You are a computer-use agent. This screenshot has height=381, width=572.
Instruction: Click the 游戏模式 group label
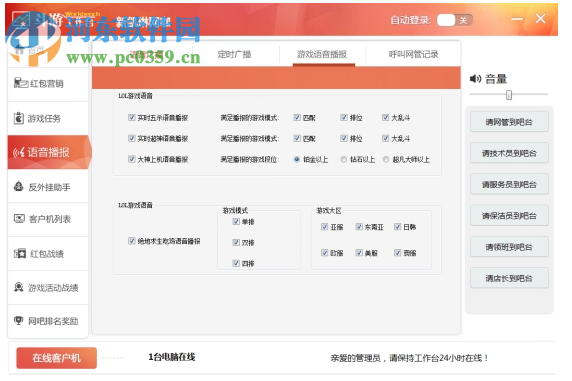pyautogui.click(x=235, y=211)
